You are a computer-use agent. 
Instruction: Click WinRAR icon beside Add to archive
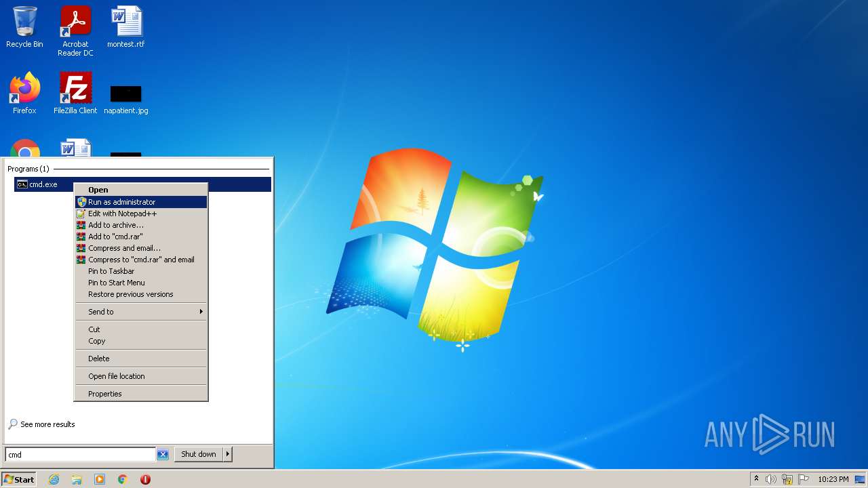click(x=81, y=225)
